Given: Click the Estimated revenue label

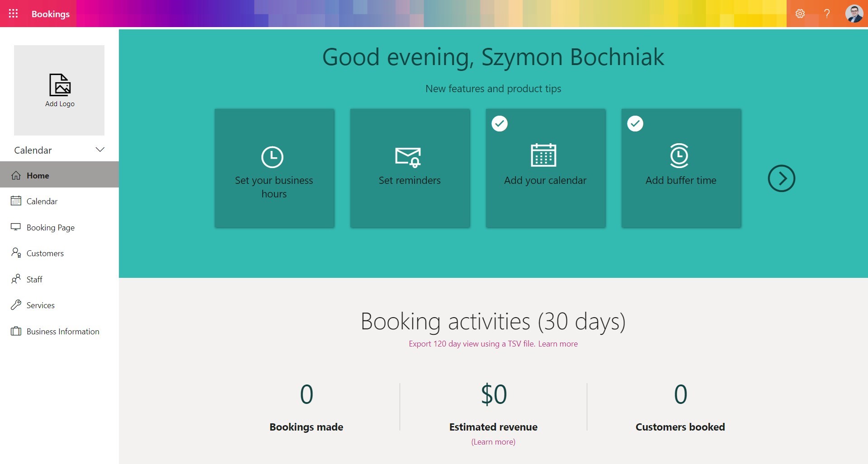Looking at the screenshot, I should tap(493, 427).
